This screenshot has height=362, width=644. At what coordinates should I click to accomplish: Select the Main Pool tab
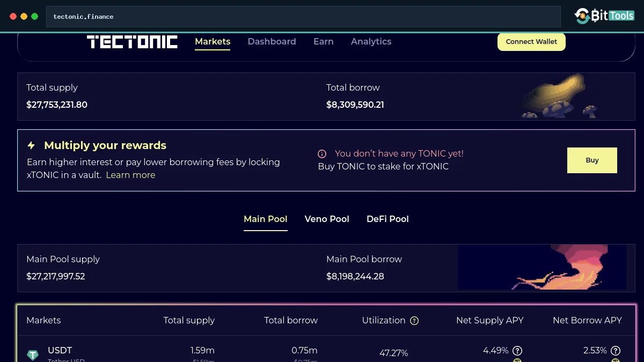(x=266, y=219)
